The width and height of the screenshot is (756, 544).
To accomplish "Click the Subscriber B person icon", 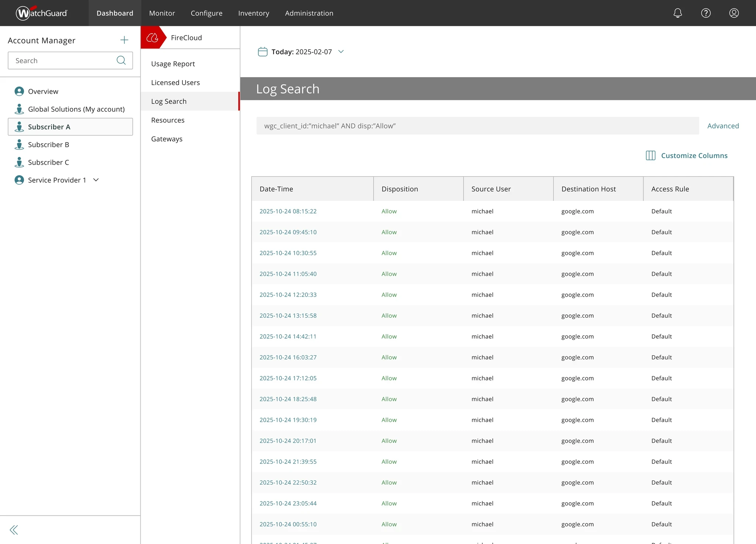I will [x=19, y=144].
